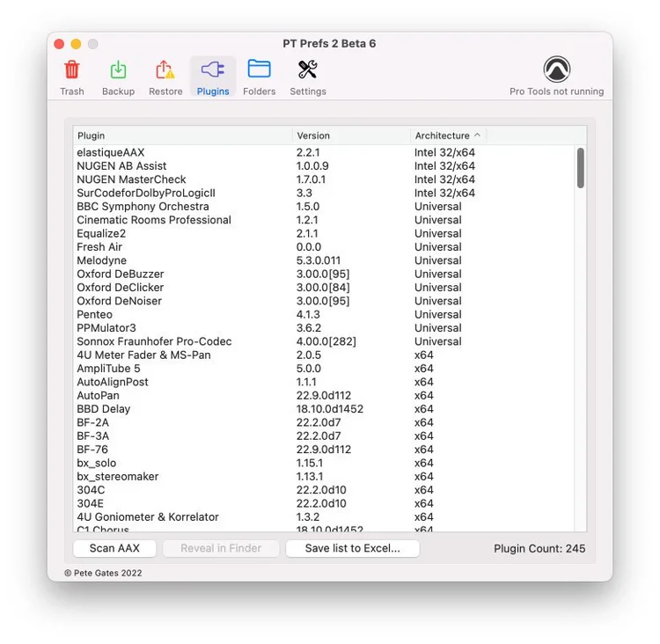Close the PT Prefs window
660x644 pixels.
pos(59,44)
